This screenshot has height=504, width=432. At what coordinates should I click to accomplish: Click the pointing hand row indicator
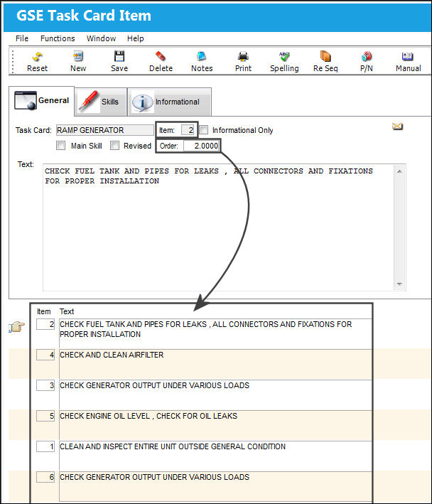tap(17, 327)
